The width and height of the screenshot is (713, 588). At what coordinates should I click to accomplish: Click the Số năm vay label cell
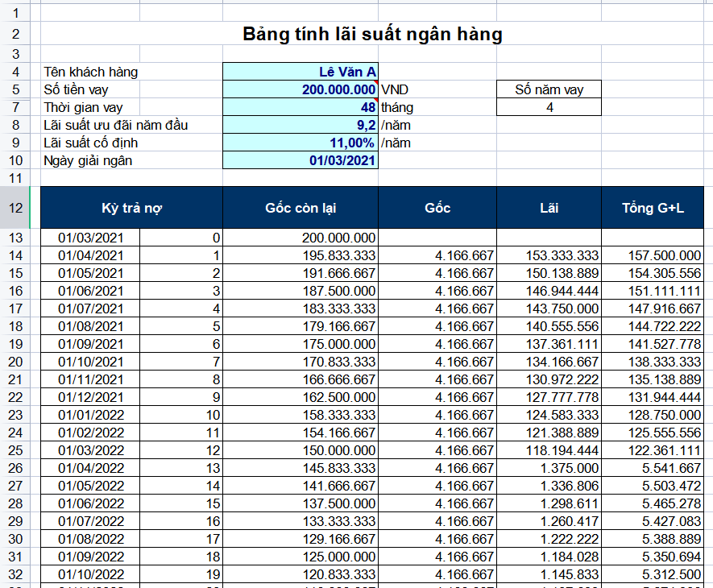[x=549, y=89]
